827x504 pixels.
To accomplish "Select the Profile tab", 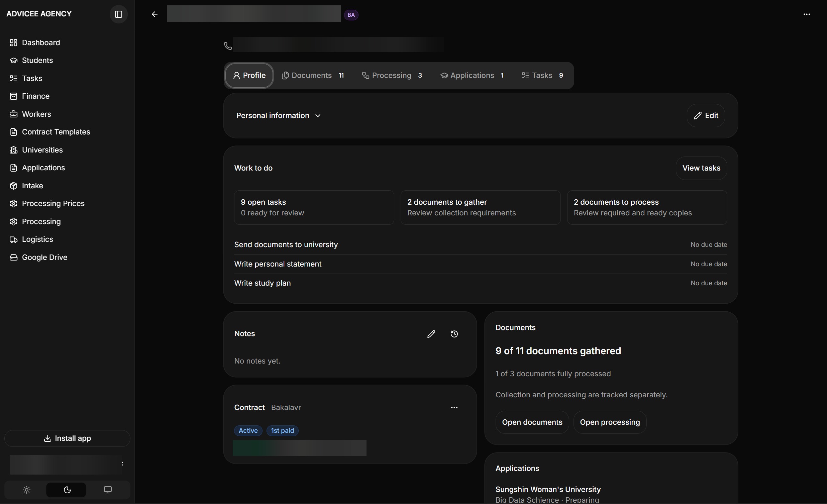I will coord(249,76).
